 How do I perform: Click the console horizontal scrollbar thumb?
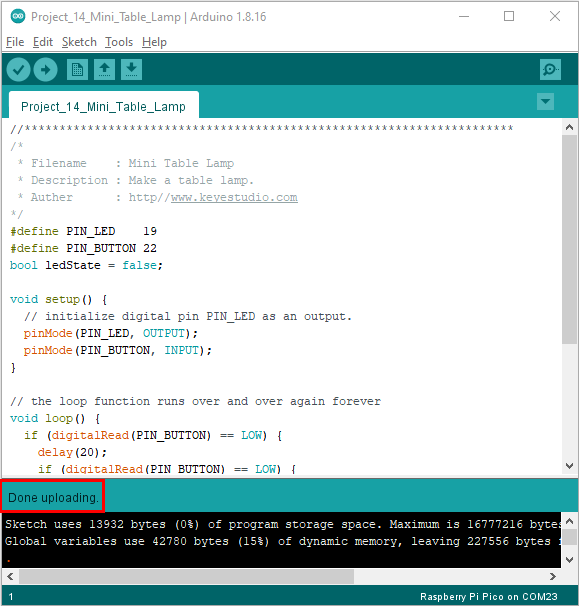[x=187, y=576]
